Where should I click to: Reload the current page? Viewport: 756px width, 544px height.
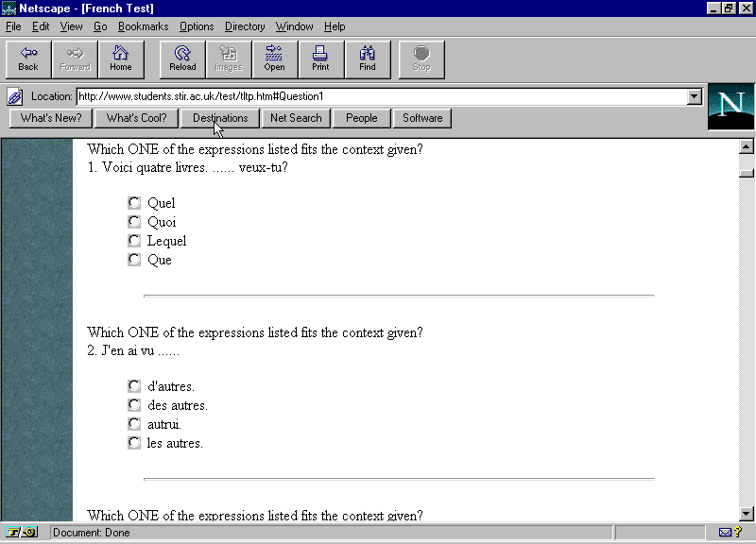pos(182,59)
